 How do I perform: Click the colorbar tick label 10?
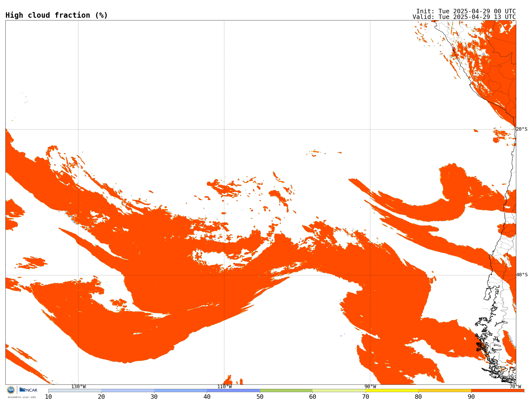click(x=49, y=397)
